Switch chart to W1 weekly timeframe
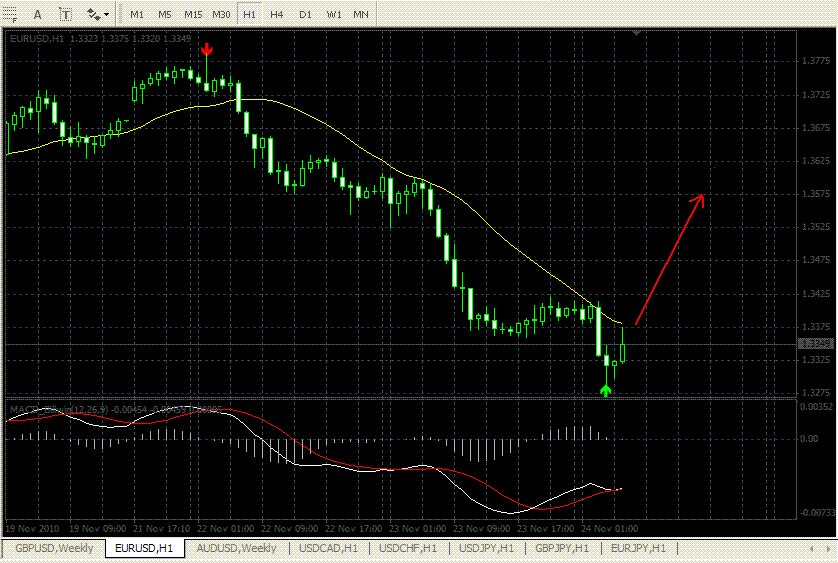Image resolution: width=838 pixels, height=563 pixels. [333, 14]
